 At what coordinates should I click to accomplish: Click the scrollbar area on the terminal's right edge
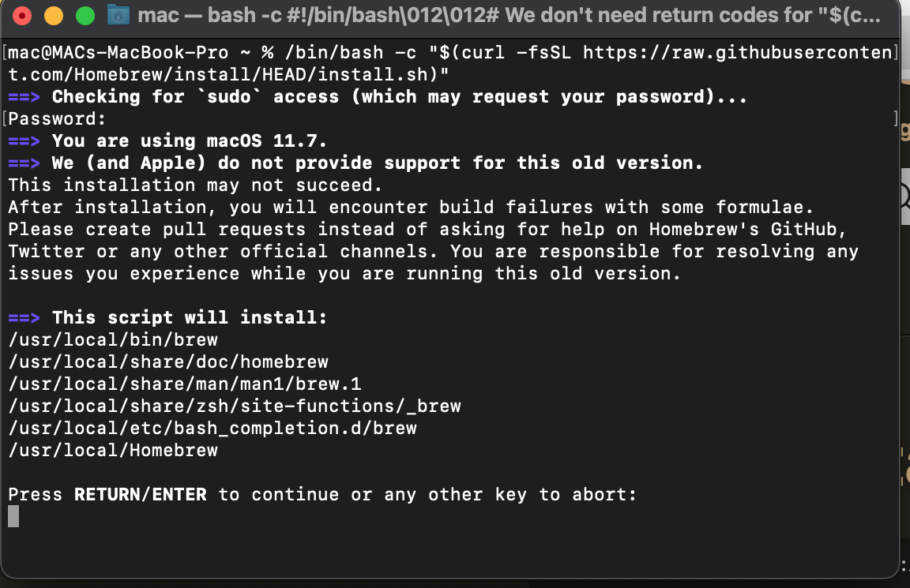897,316
